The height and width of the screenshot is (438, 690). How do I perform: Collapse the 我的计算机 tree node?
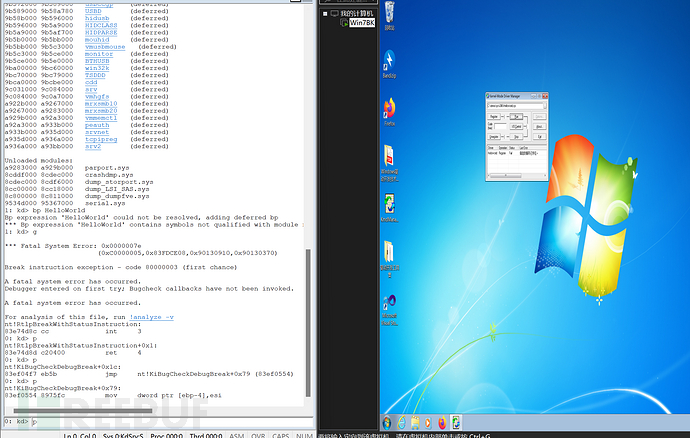(x=324, y=14)
